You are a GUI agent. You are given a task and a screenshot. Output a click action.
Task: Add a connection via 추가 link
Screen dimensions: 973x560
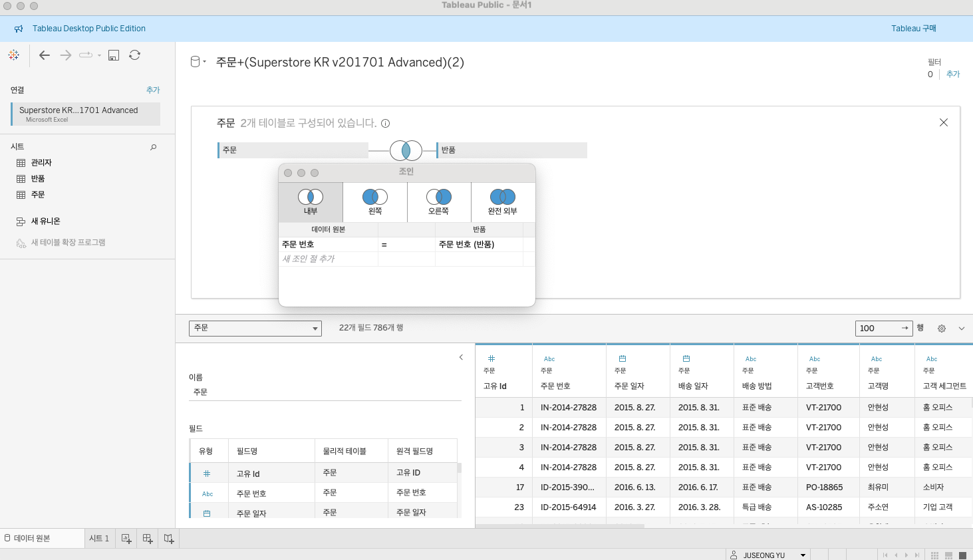click(x=153, y=90)
